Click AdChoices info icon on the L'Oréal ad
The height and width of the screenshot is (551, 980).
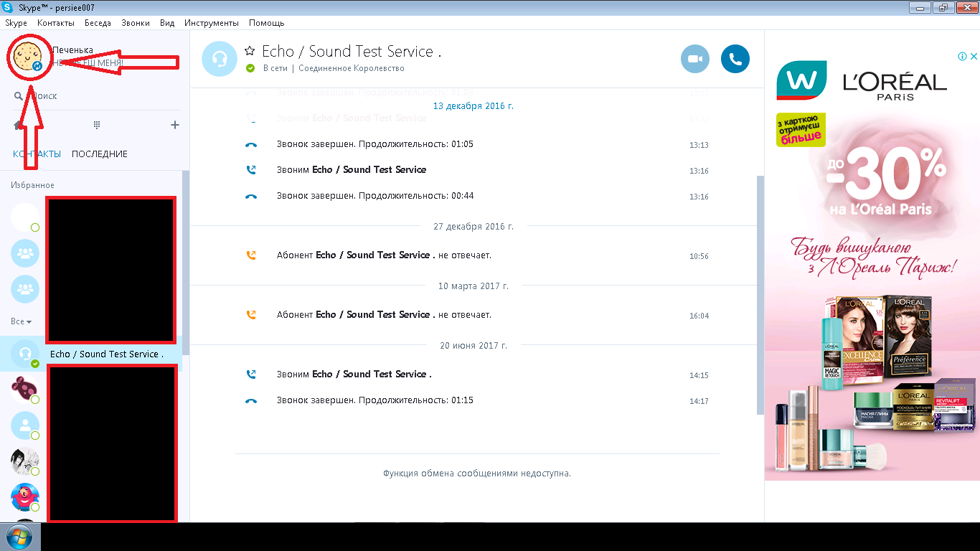click(x=961, y=56)
